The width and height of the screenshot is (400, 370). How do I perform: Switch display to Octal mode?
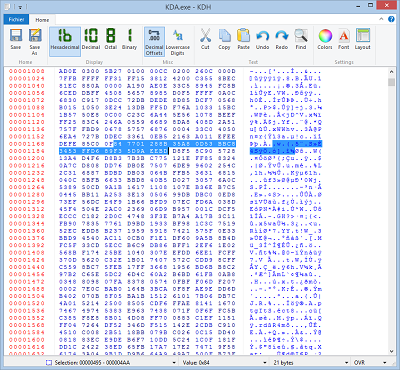coord(111,39)
